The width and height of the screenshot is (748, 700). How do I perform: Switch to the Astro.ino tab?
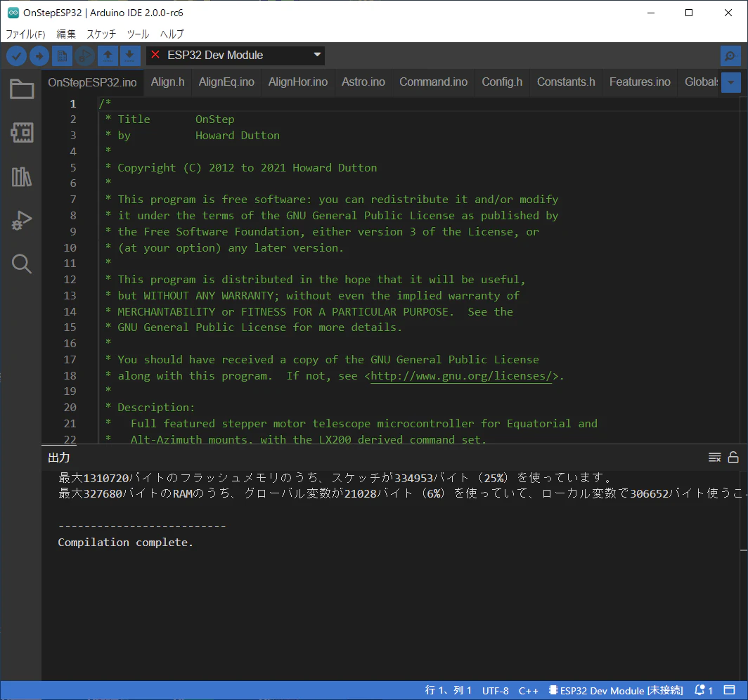(363, 82)
